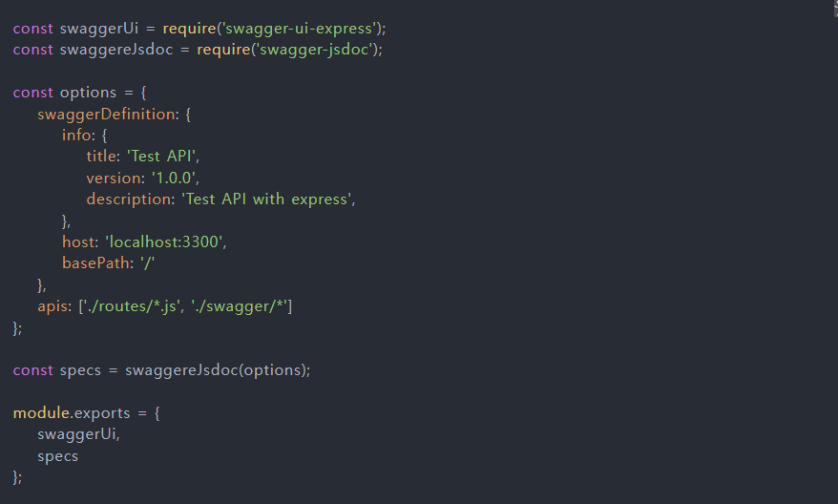This screenshot has width=838, height=504.
Task: Click options argument inside swaggereJsdoc call
Action: pos(271,370)
